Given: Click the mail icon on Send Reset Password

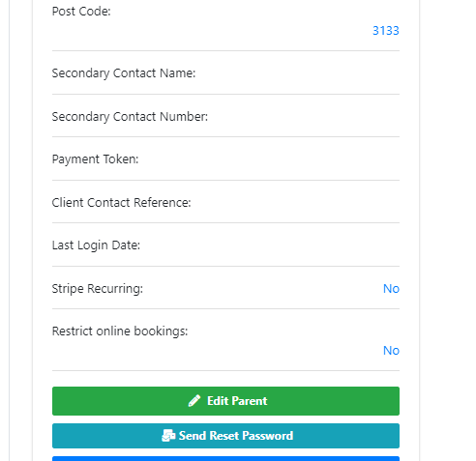Looking at the screenshot, I should point(168,436).
